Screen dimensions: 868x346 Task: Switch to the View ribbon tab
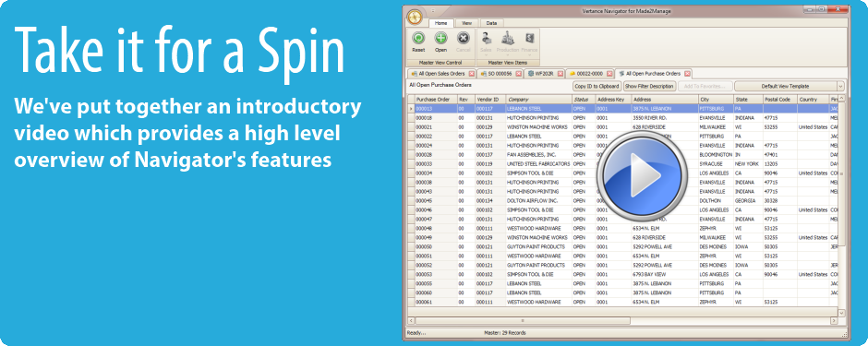(x=466, y=23)
